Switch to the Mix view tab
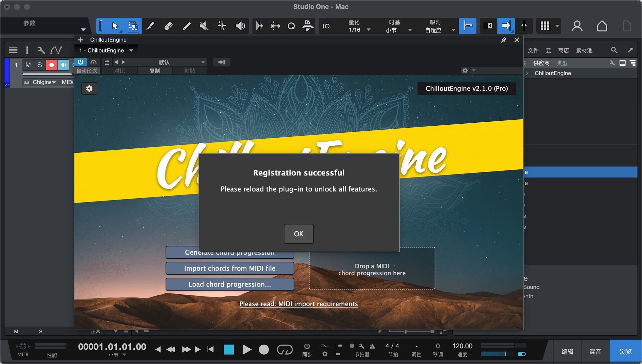The image size is (642, 364). [595, 352]
